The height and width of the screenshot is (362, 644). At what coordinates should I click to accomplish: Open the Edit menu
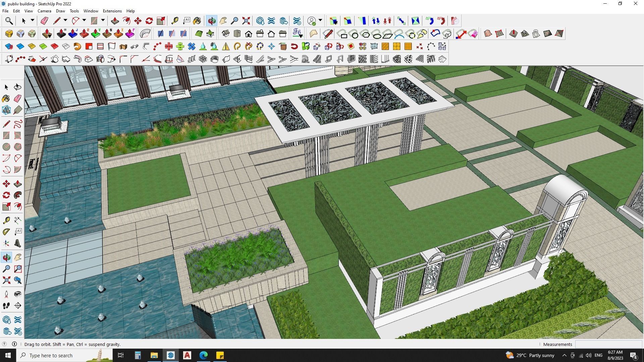(16, 11)
